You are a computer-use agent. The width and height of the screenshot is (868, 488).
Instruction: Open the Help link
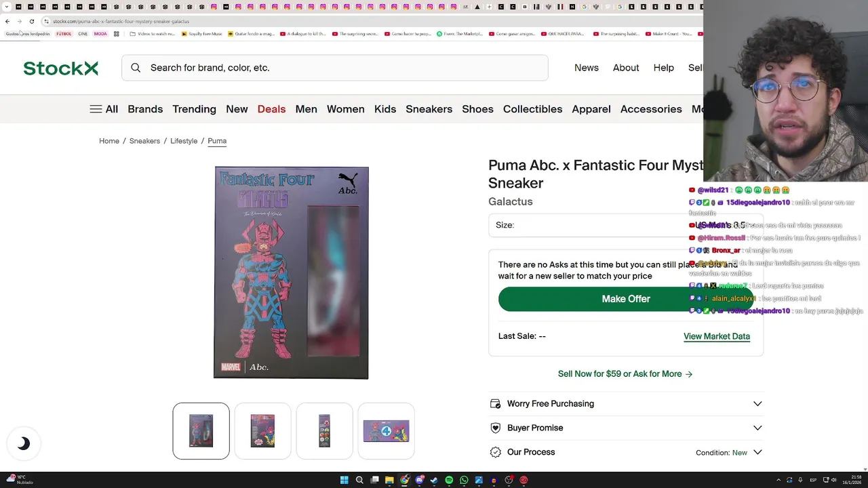(x=664, y=68)
